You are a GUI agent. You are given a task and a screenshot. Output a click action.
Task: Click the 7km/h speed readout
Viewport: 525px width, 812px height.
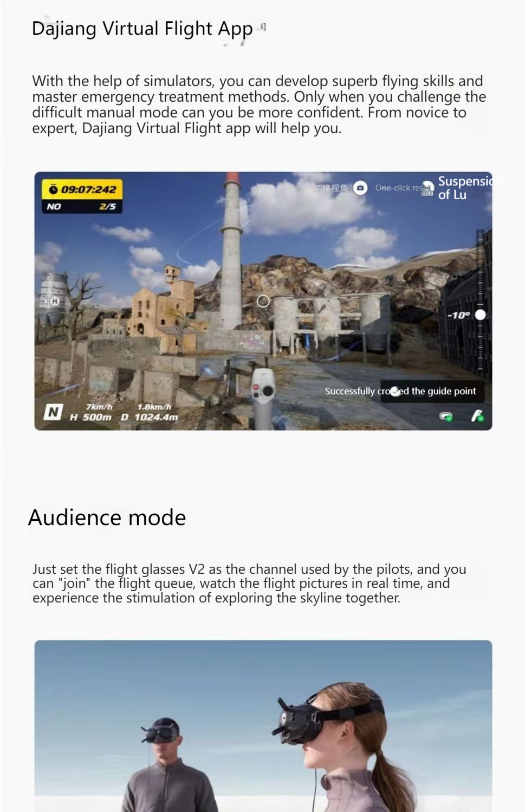pyautogui.click(x=99, y=407)
